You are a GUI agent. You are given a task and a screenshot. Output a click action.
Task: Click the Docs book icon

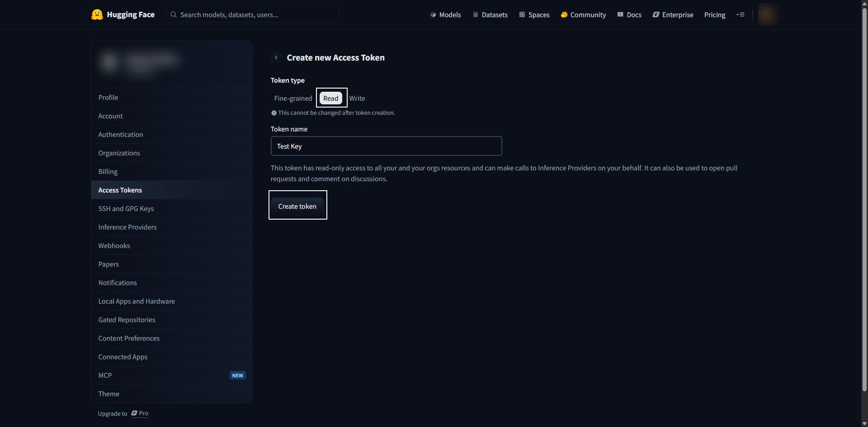click(x=621, y=14)
